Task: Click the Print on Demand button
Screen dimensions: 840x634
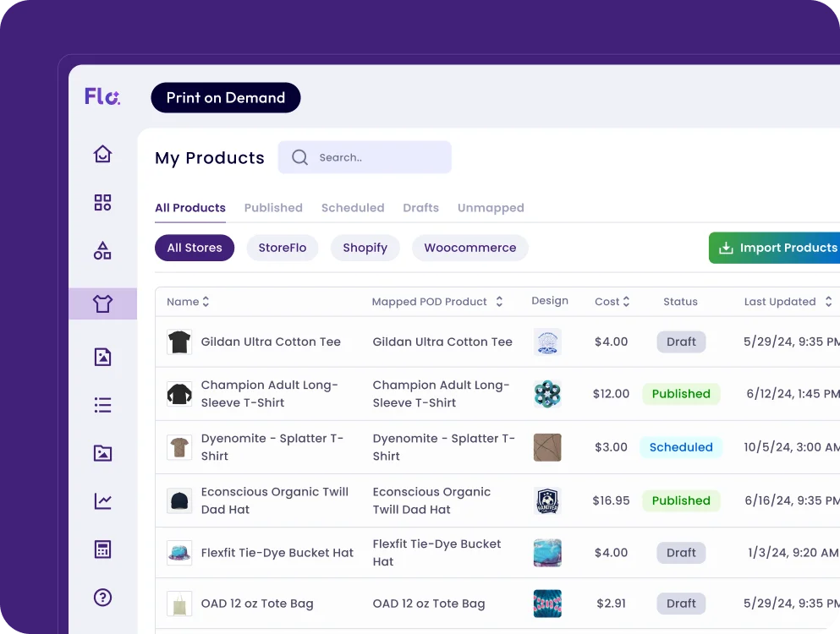Action: point(226,97)
